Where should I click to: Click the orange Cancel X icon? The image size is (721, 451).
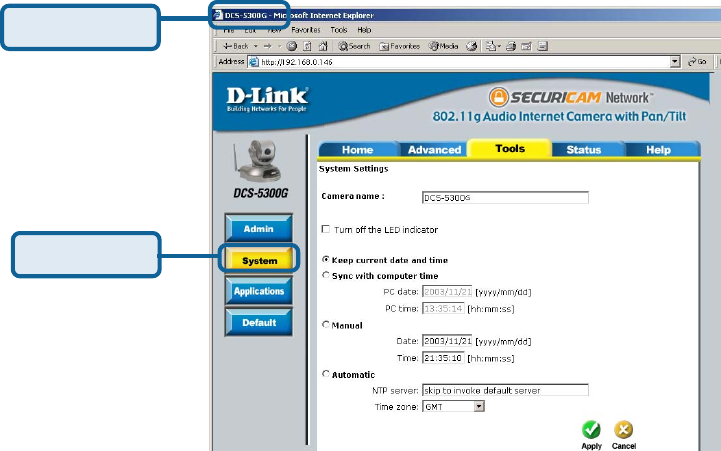[x=624, y=429]
